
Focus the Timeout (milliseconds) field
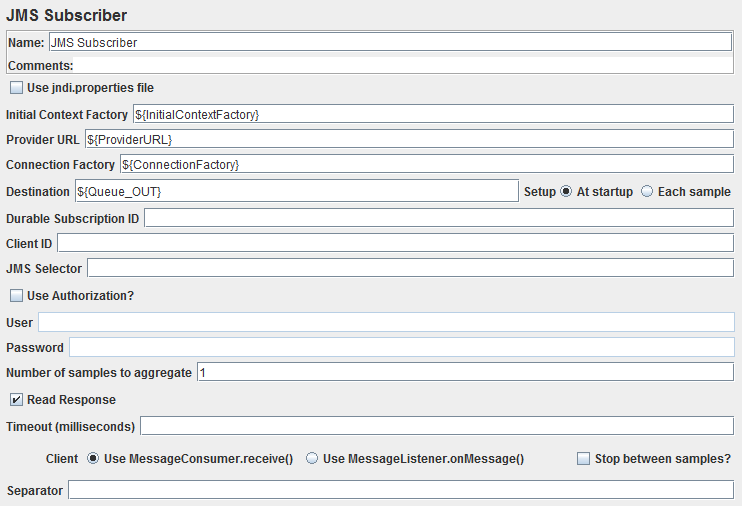coord(436,427)
